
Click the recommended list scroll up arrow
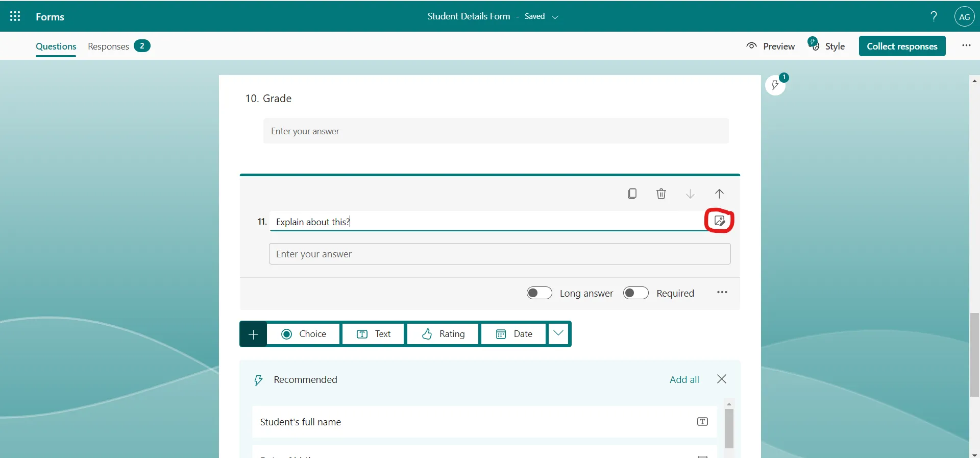point(729,404)
